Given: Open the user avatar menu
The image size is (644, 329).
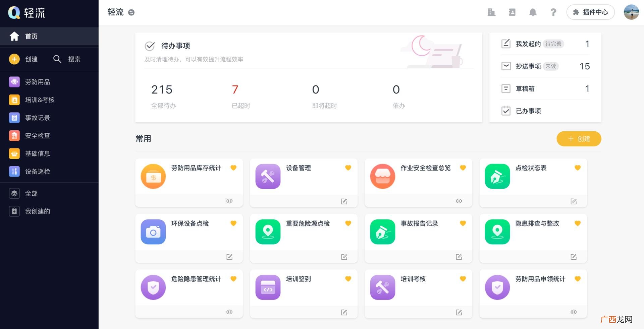Looking at the screenshot, I should pos(631,12).
